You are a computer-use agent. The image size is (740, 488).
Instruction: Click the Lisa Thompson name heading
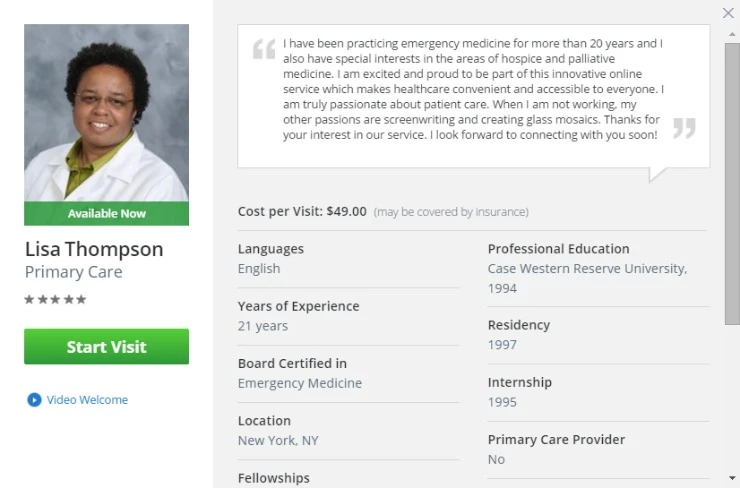94,249
